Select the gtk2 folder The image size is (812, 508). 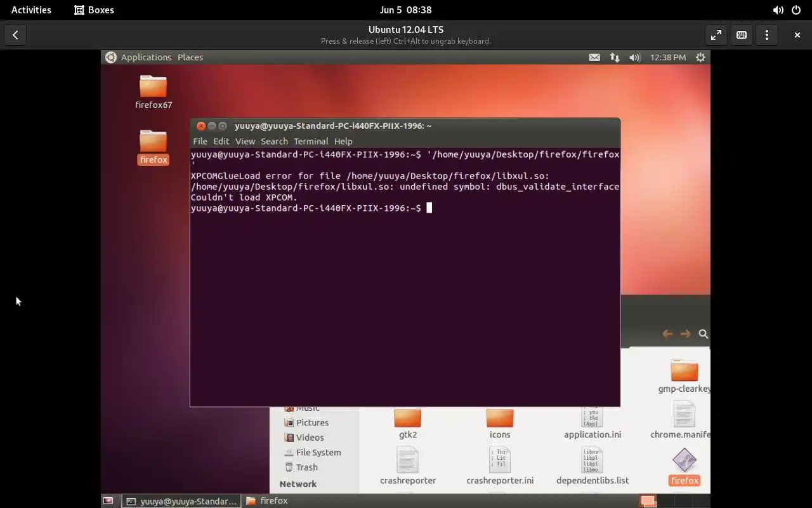coord(408,424)
